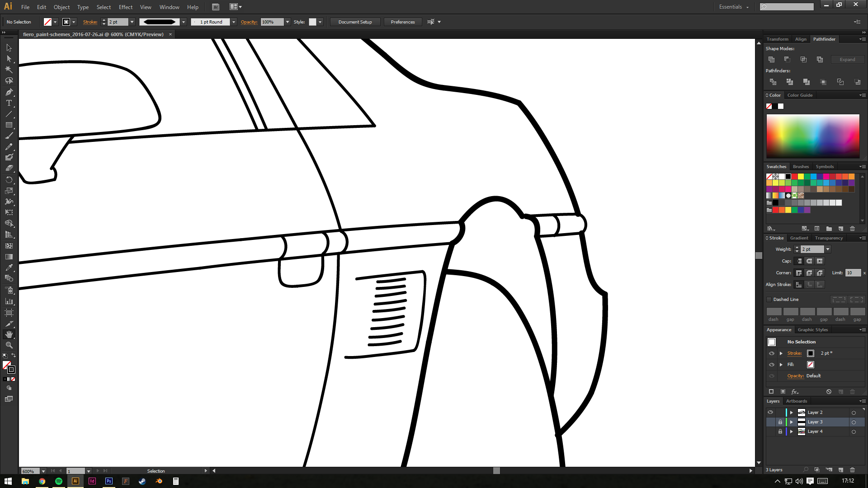This screenshot has height=488, width=868.
Task: Toggle Fill visibility in Appearance panel
Action: [772, 365]
